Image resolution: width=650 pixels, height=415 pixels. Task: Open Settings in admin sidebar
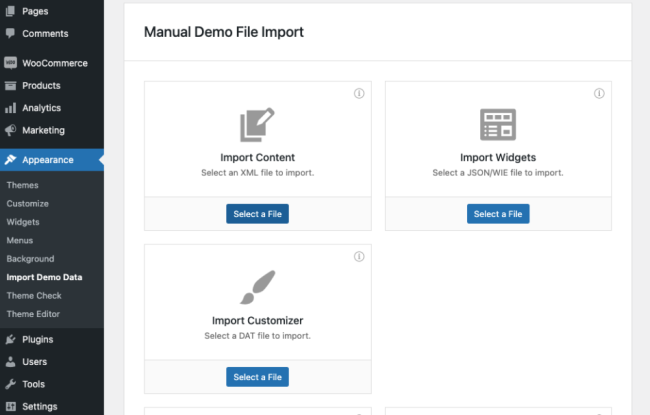pos(39,406)
